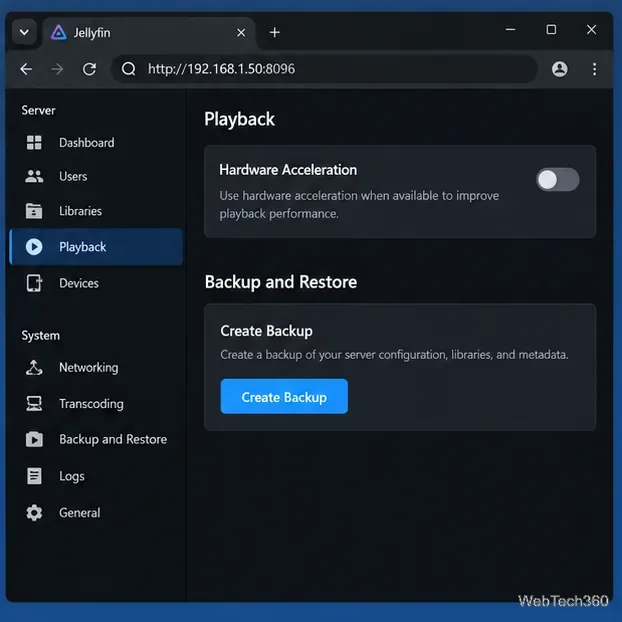Click the address bar URL field
Image resolution: width=622 pixels, height=622 pixels.
324,69
